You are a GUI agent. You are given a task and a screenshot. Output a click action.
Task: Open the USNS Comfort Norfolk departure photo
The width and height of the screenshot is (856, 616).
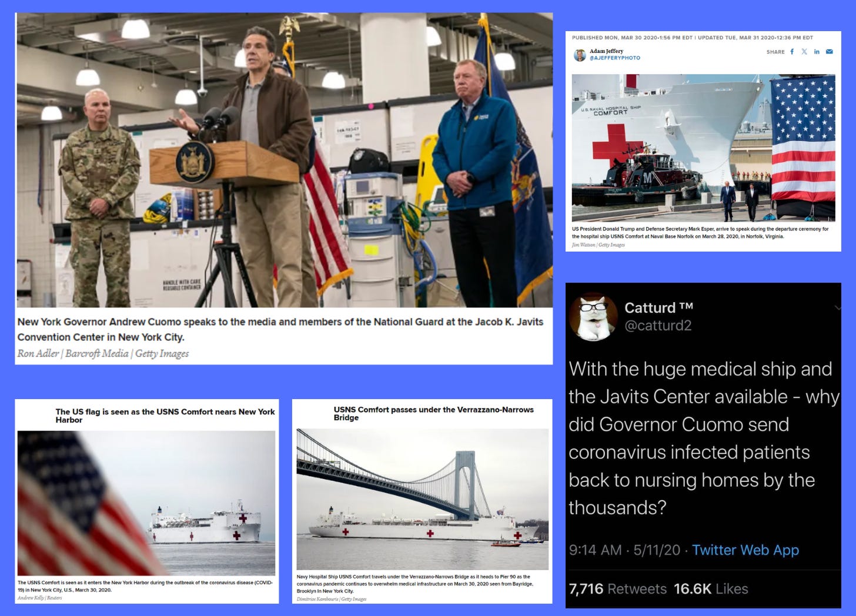pos(704,148)
